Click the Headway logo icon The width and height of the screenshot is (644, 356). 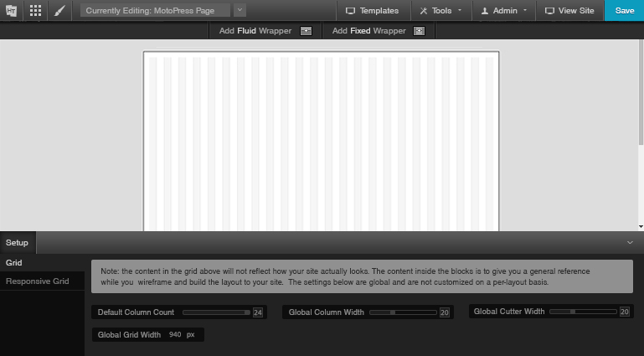[12, 11]
